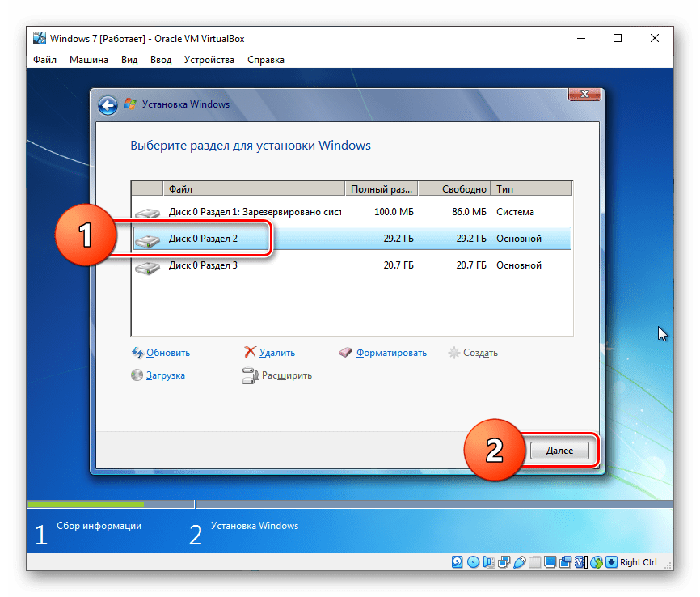Image resolution: width=700 pixels, height=597 pixels.
Task: Click the hard disk activity icon in status bar
Action: [x=458, y=561]
